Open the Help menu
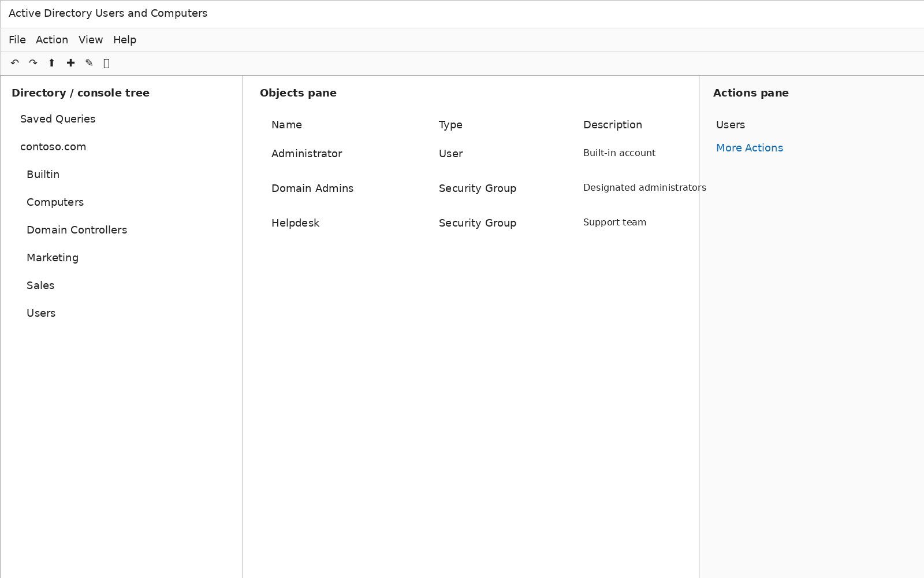The height and width of the screenshot is (578, 924). (x=125, y=40)
